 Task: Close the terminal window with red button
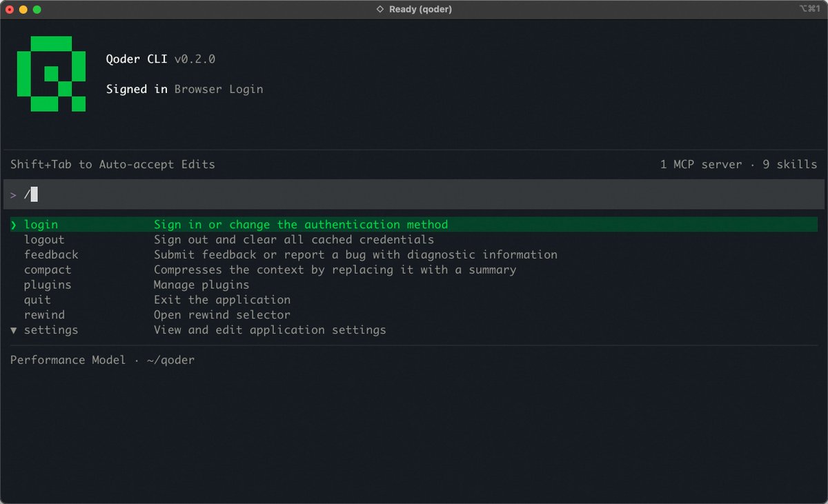point(10,10)
